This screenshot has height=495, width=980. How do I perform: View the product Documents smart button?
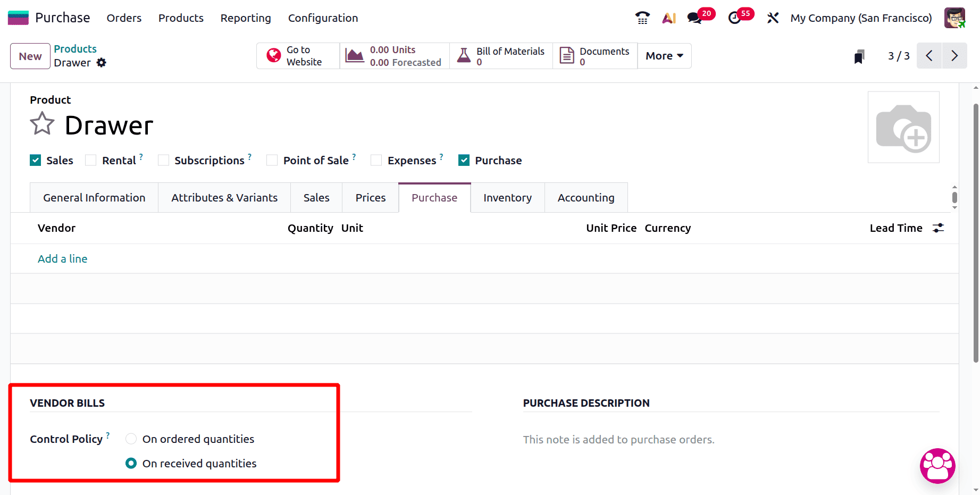pyautogui.click(x=594, y=55)
